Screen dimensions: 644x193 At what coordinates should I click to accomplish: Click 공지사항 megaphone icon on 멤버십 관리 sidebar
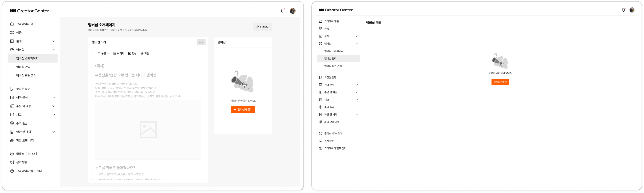coord(321,141)
